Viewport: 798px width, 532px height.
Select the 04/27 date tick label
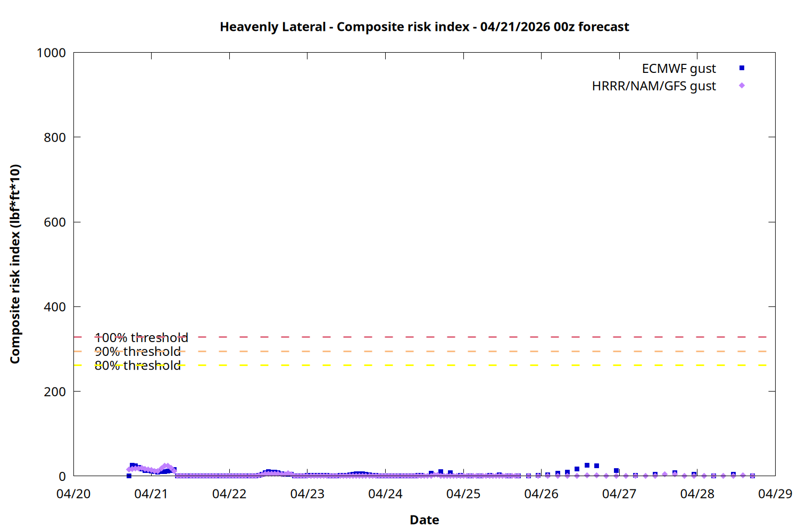click(619, 494)
